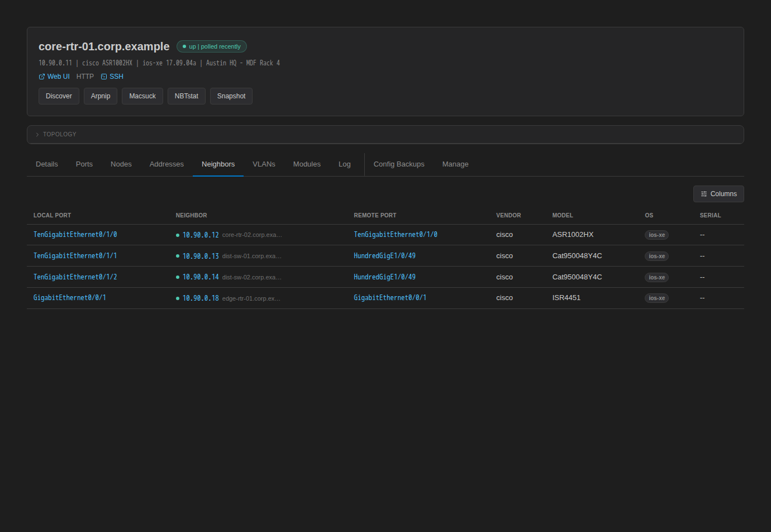Open local port TenGigabitEthernet0/1/1
This screenshot has height=532, width=771.
tap(75, 256)
